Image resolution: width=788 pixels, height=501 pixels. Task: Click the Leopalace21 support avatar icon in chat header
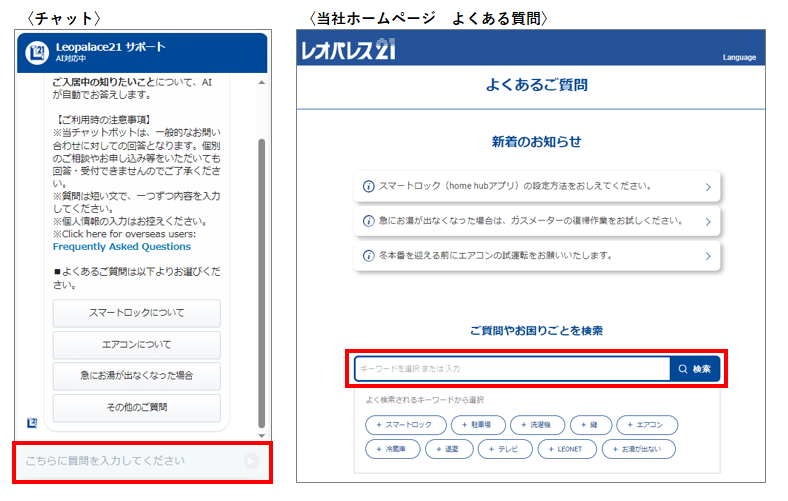pos(38,52)
